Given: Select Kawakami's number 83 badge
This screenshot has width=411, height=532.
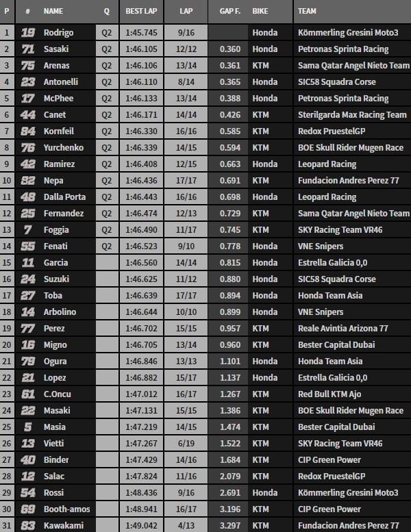Looking at the screenshot, I should (27, 526).
